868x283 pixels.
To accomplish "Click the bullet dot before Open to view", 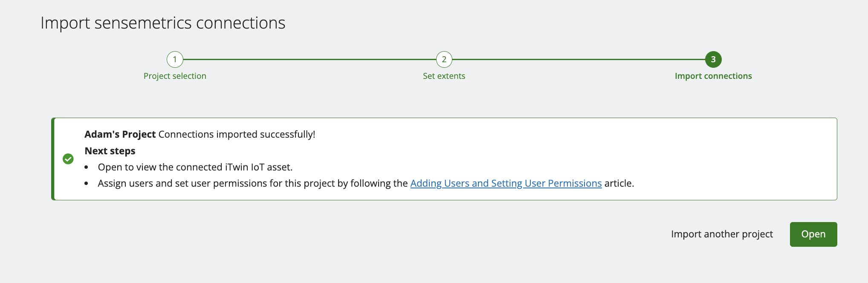I will click(x=87, y=167).
